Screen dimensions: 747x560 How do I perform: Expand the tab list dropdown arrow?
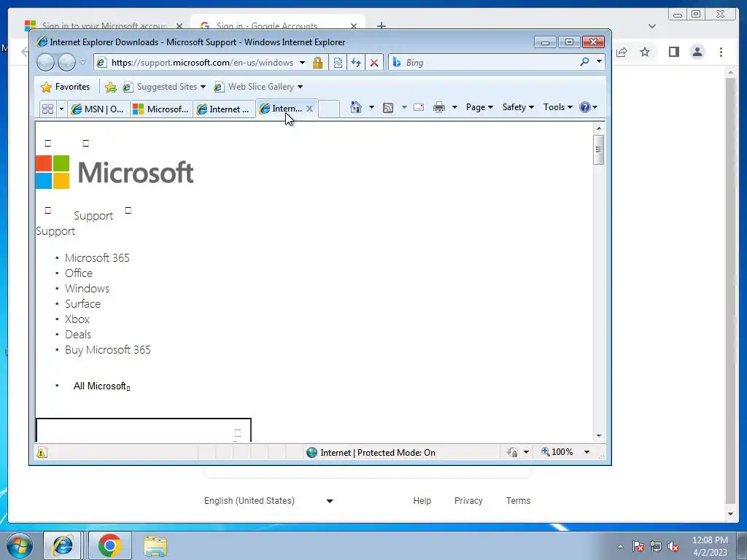(61, 109)
